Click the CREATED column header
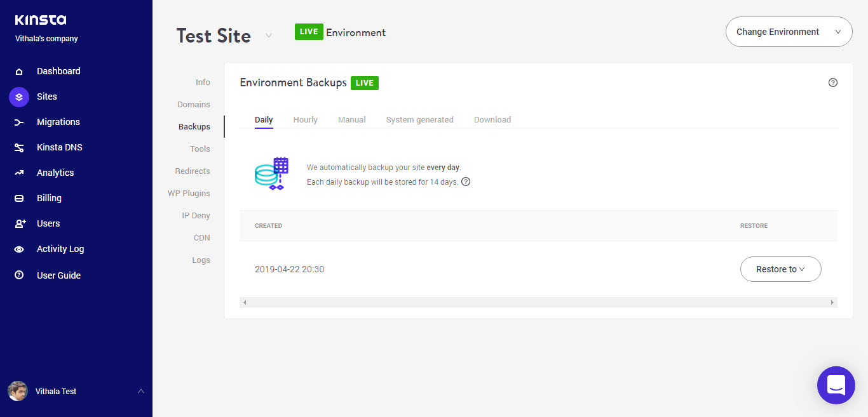 [x=268, y=226]
